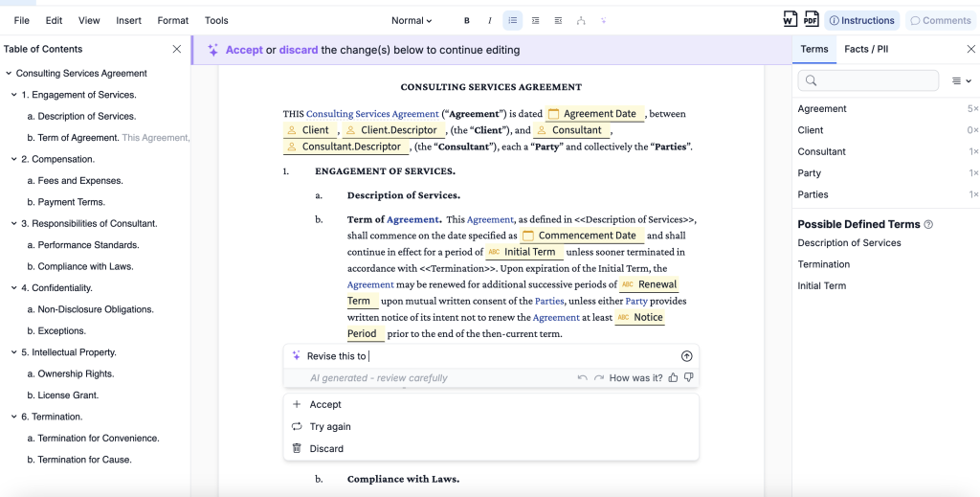Close the Table of Contents panel
This screenshot has width=980, height=497.
tap(176, 49)
